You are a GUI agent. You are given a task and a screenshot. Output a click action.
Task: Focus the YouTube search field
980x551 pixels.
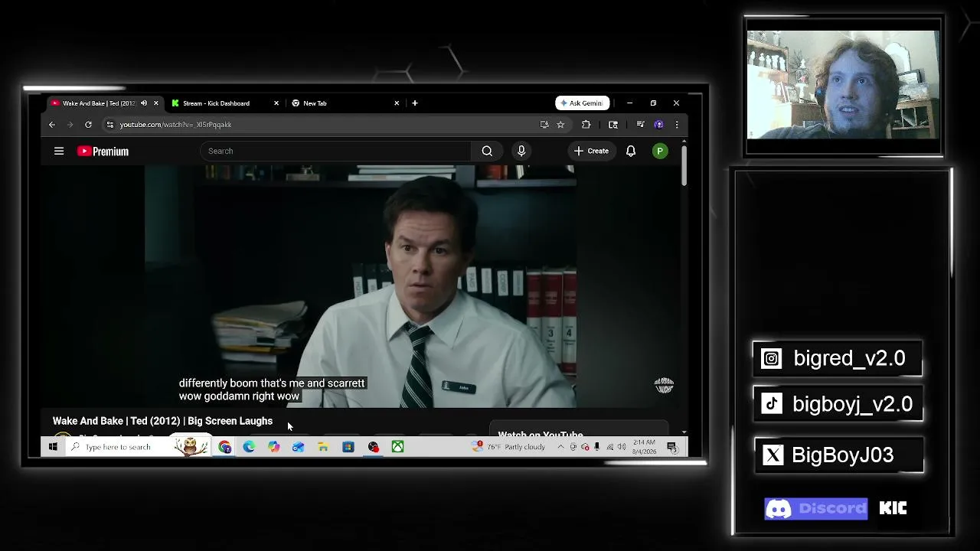pyautogui.click(x=336, y=151)
